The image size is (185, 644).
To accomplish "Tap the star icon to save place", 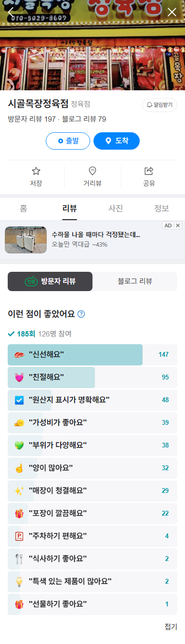I will [x=36, y=171].
